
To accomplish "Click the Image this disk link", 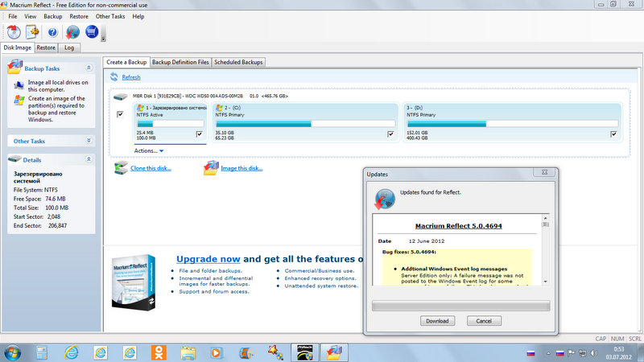I will click(242, 168).
